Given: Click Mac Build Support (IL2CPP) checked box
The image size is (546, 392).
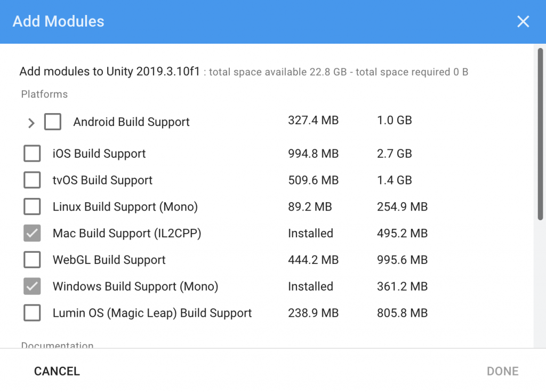Looking at the screenshot, I should pyautogui.click(x=32, y=234).
